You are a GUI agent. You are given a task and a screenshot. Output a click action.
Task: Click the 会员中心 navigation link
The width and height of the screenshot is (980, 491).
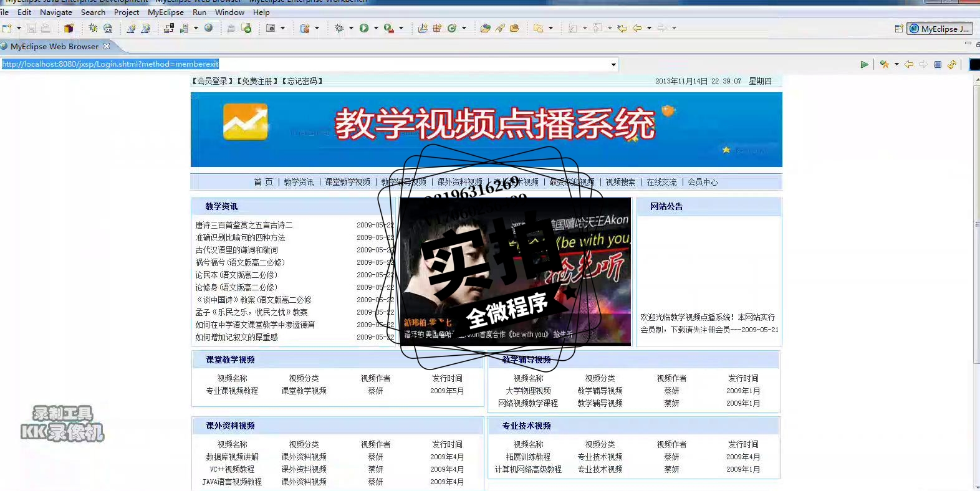point(703,182)
